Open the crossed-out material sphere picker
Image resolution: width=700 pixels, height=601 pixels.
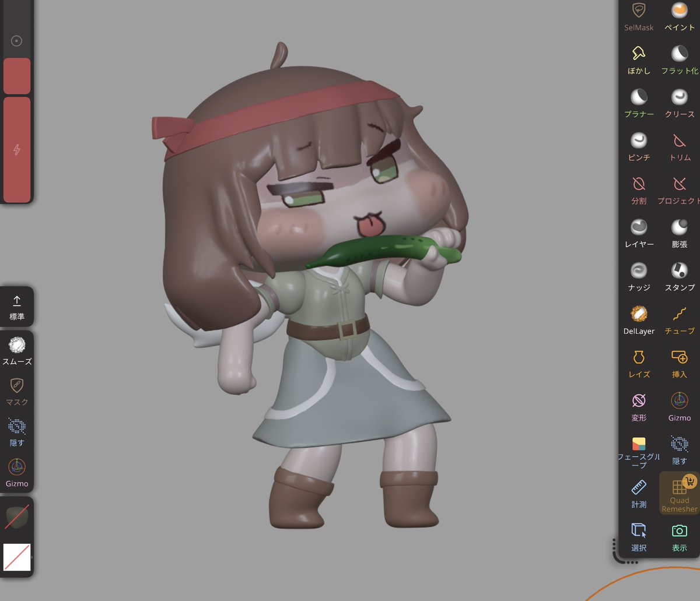click(x=17, y=517)
